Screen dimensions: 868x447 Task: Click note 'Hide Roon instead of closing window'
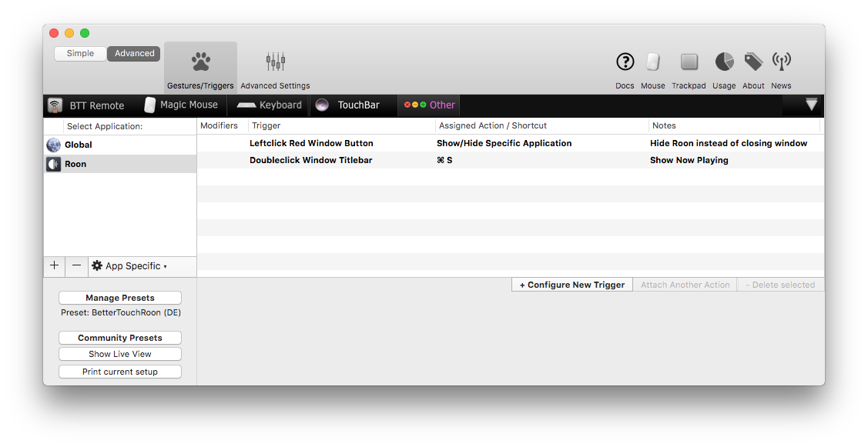(729, 143)
